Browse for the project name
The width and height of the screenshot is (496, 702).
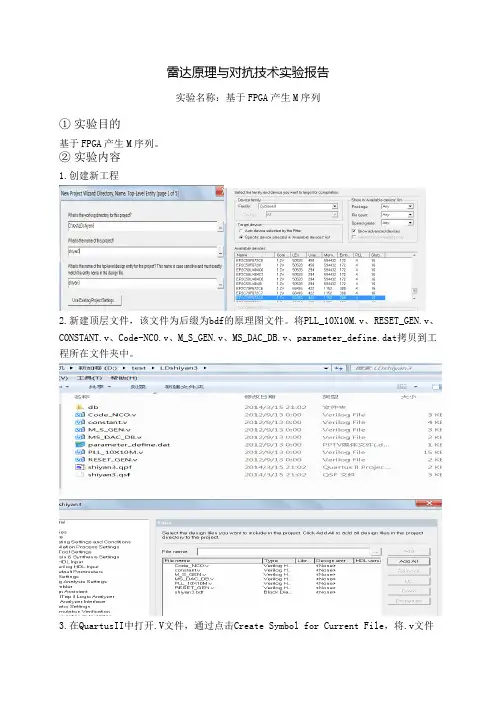coord(220,253)
